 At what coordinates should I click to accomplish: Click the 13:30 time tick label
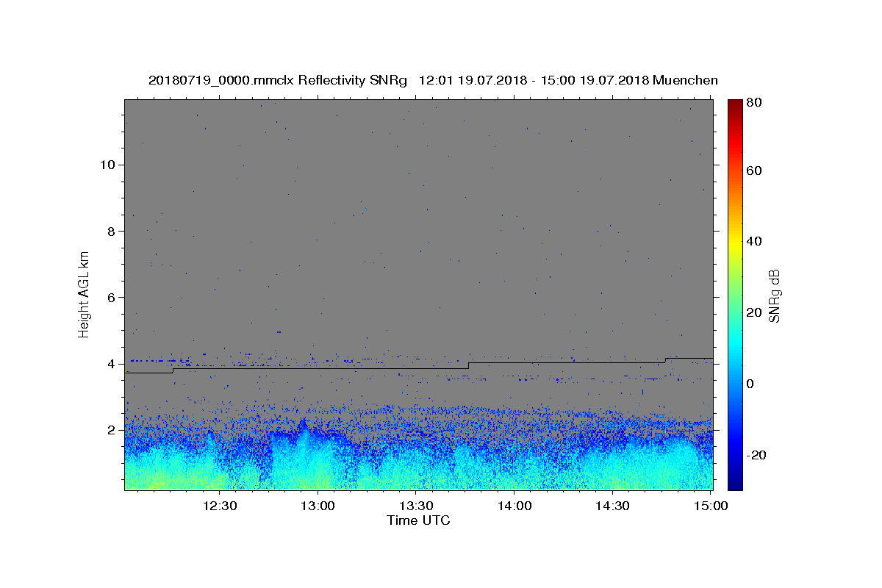click(416, 506)
